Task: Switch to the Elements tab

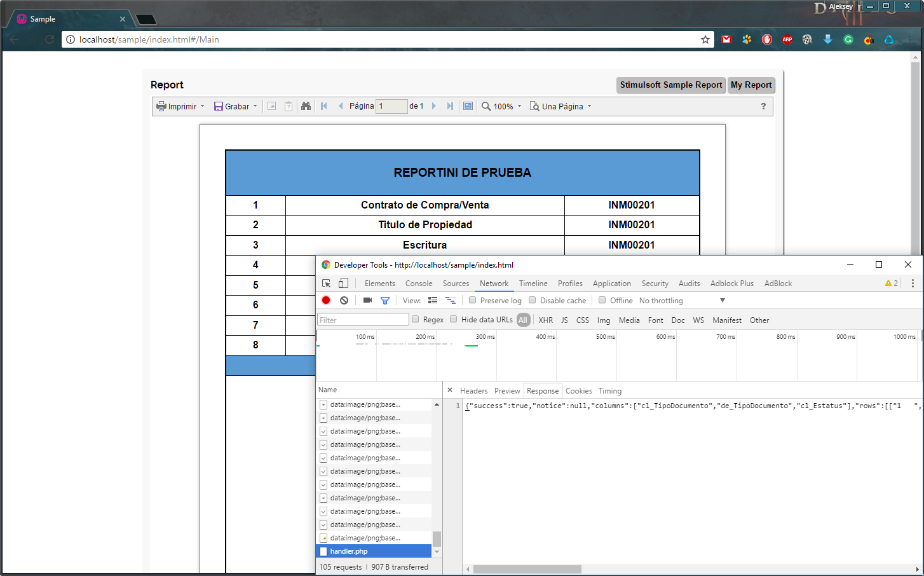Action: (x=380, y=284)
